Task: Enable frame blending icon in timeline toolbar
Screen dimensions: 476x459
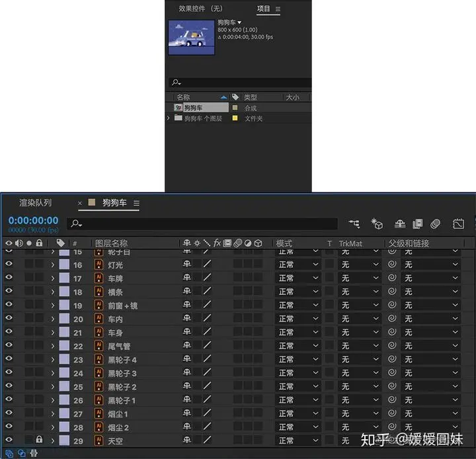Action: 418,224
